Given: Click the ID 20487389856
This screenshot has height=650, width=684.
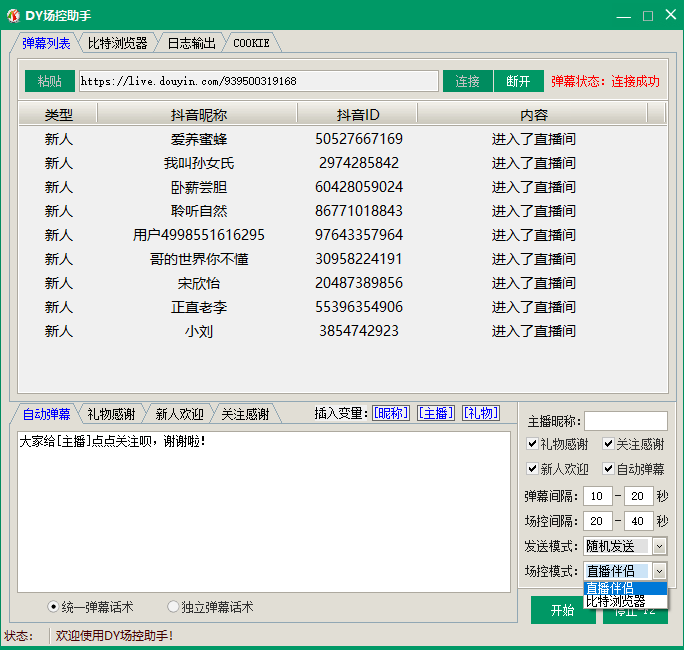Looking at the screenshot, I should click(359, 283).
